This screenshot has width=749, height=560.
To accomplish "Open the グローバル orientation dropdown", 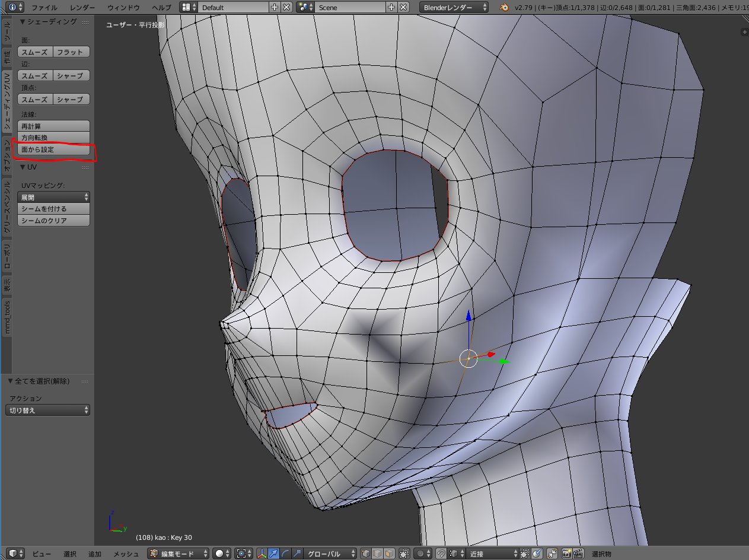I will pyautogui.click(x=330, y=553).
